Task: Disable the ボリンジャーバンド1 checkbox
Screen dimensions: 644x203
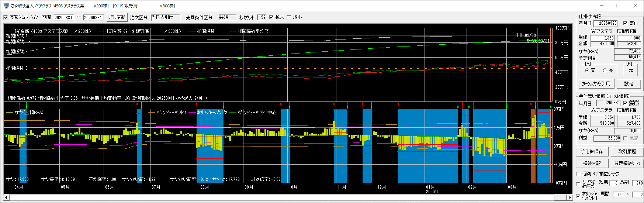Action: click(x=578, y=196)
